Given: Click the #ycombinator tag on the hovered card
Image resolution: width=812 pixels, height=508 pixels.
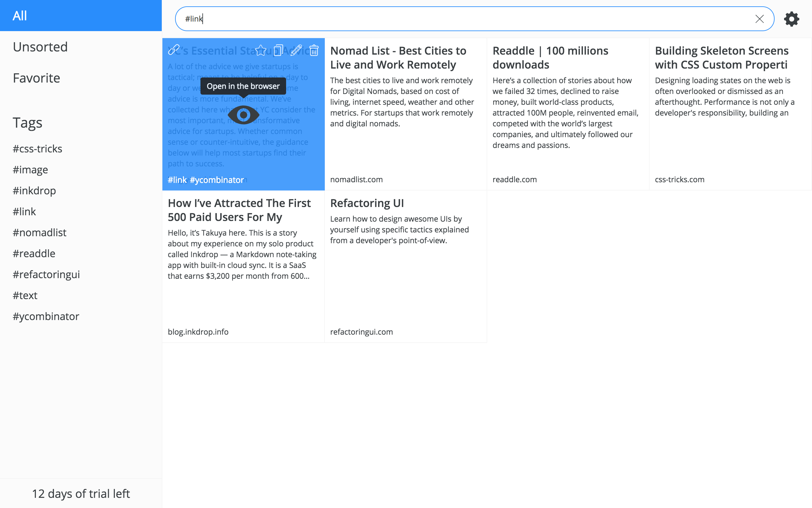Looking at the screenshot, I should 217,180.
